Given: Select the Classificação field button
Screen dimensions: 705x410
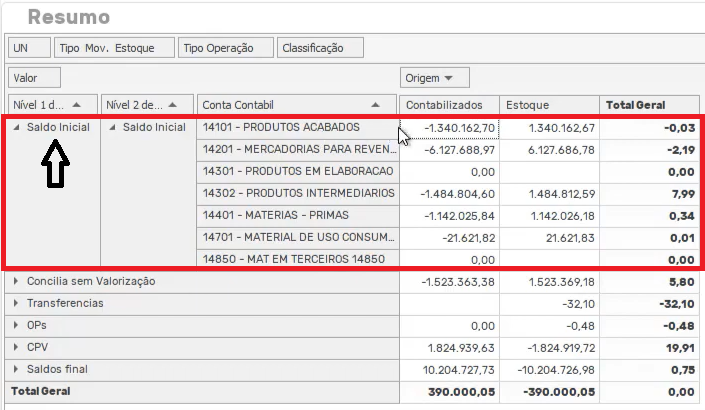Looking at the screenshot, I should pos(312,47).
